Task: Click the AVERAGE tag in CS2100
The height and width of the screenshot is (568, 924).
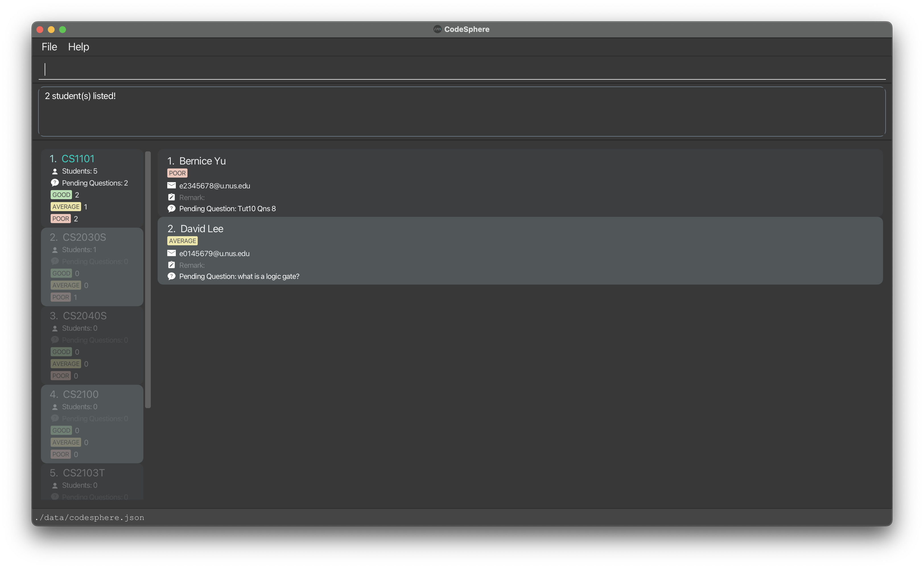Action: point(66,442)
